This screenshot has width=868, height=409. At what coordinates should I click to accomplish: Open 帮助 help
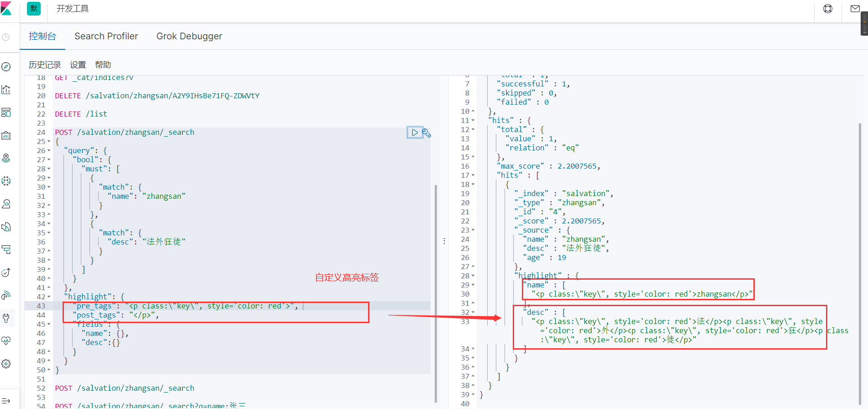103,65
